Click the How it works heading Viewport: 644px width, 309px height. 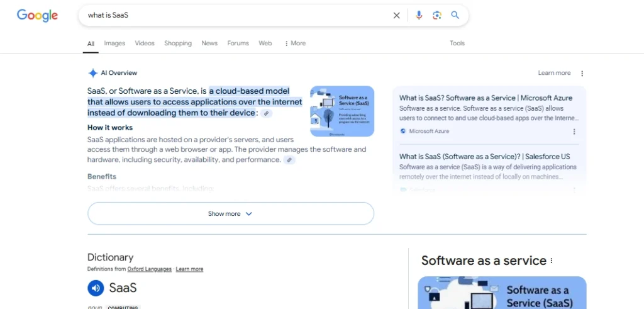pos(110,128)
